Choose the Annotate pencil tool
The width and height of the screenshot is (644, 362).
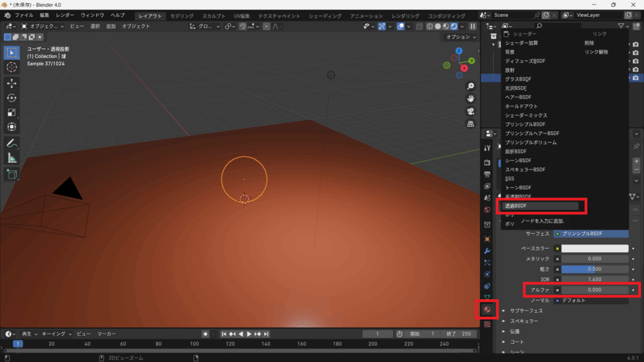click(x=11, y=143)
